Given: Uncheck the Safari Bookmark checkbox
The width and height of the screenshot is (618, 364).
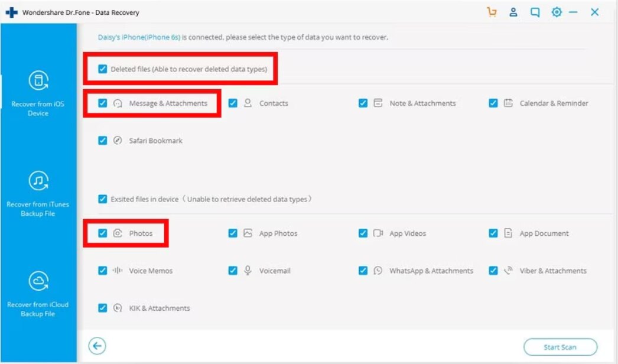Looking at the screenshot, I should [x=102, y=141].
